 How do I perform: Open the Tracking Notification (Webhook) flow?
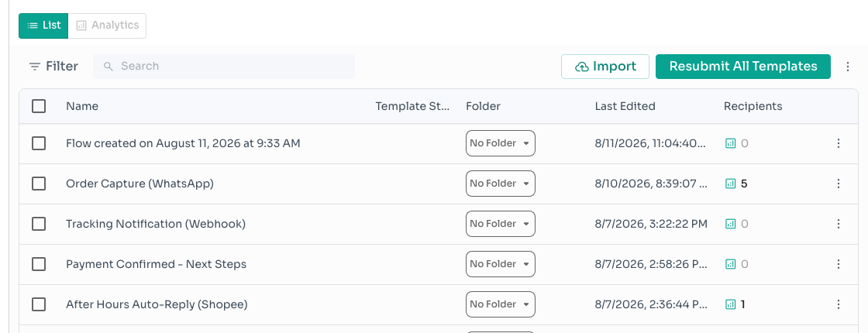pos(156,224)
